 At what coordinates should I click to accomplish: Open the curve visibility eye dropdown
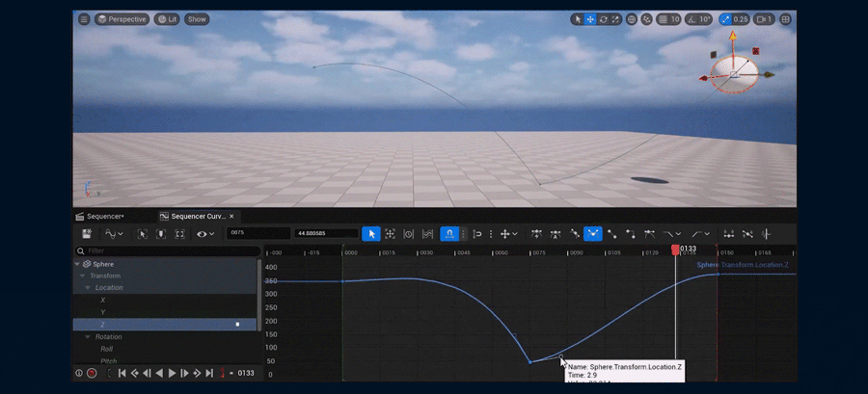pos(206,234)
